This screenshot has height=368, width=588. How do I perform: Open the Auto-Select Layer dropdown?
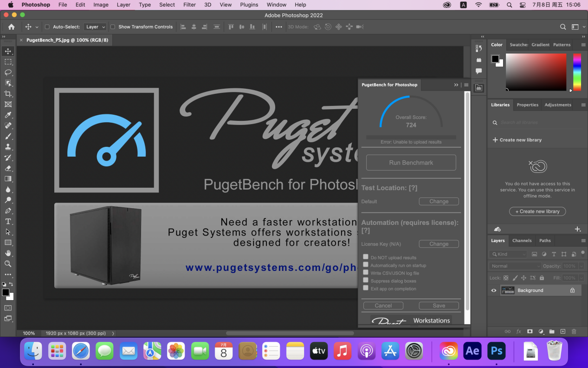click(95, 27)
